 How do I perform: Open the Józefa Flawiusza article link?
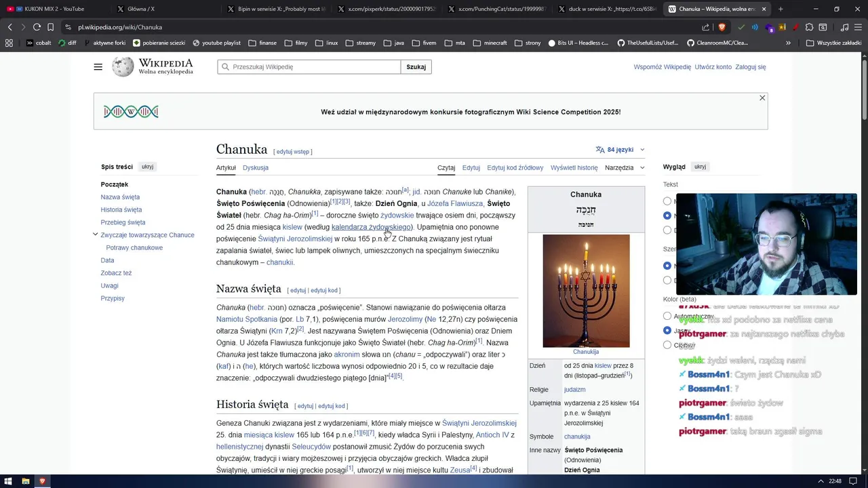point(455,203)
